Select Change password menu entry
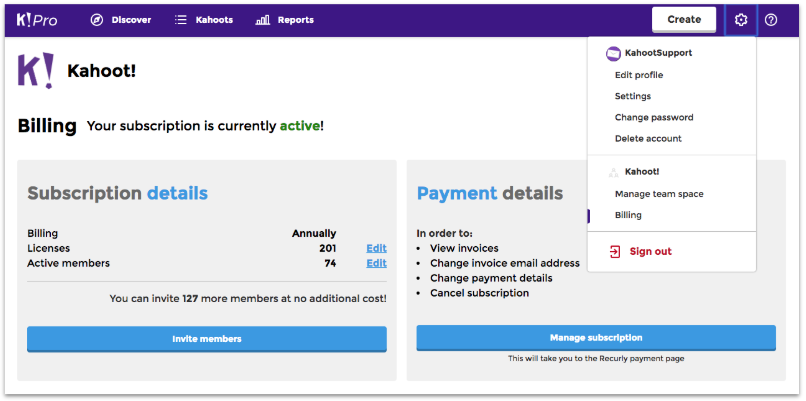 click(x=654, y=117)
